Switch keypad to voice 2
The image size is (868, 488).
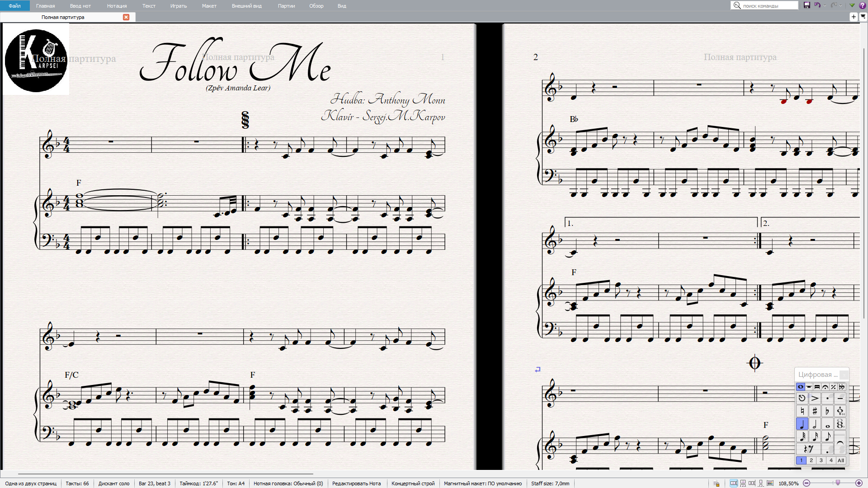click(811, 460)
